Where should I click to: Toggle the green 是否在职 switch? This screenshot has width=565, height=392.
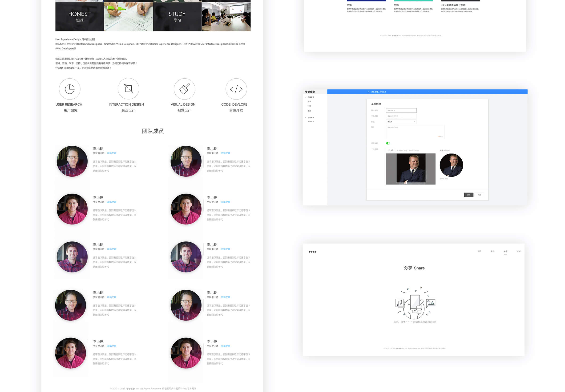[388, 143]
